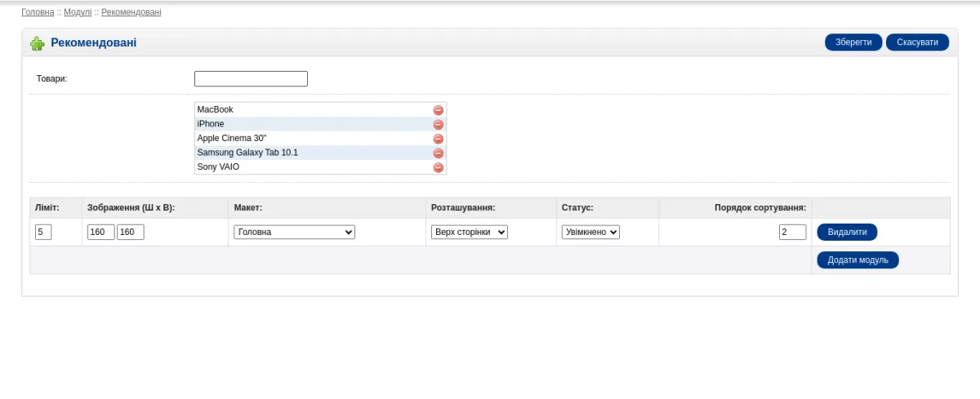980x399 pixels.
Task: Remove MacBook from the featured products list
Action: [x=438, y=110]
